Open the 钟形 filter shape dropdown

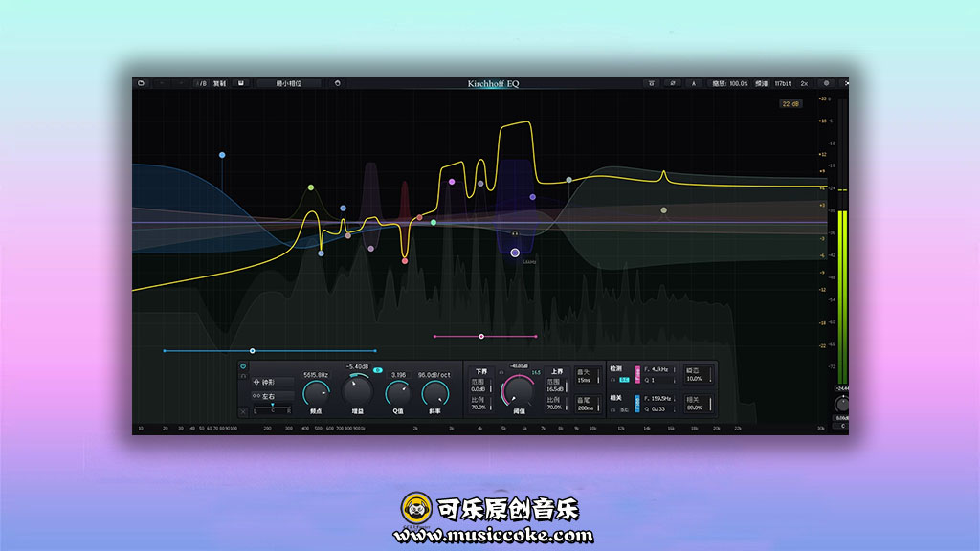(272, 382)
